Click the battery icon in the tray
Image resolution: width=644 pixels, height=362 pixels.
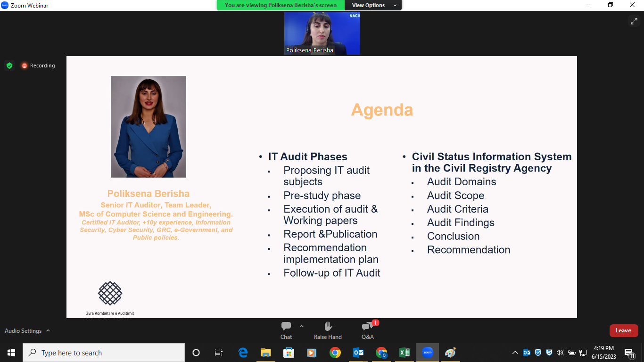(x=572, y=353)
